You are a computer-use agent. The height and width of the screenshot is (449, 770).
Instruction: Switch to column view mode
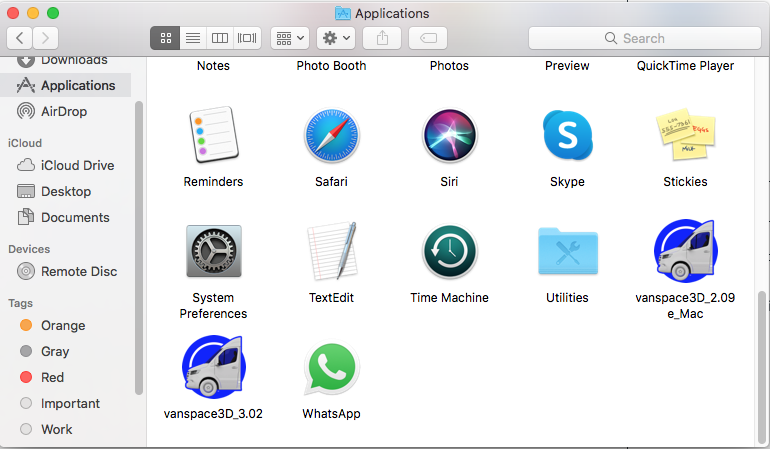[x=220, y=38]
